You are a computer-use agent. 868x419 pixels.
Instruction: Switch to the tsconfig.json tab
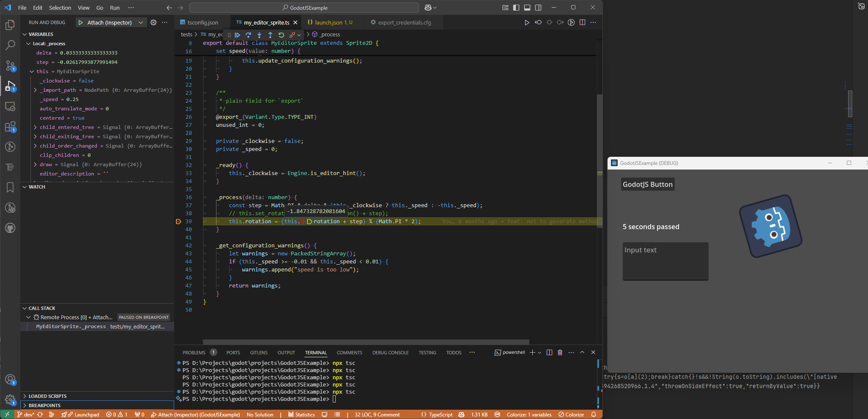[203, 22]
